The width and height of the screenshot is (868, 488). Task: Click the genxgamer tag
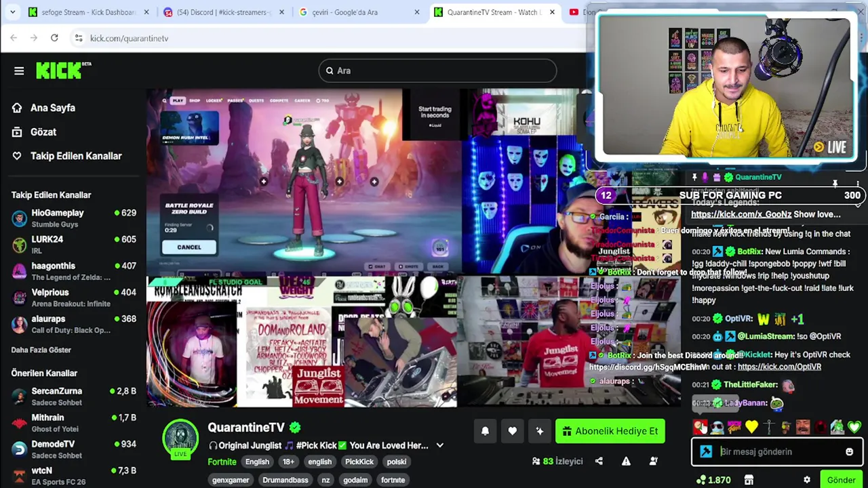(231, 480)
